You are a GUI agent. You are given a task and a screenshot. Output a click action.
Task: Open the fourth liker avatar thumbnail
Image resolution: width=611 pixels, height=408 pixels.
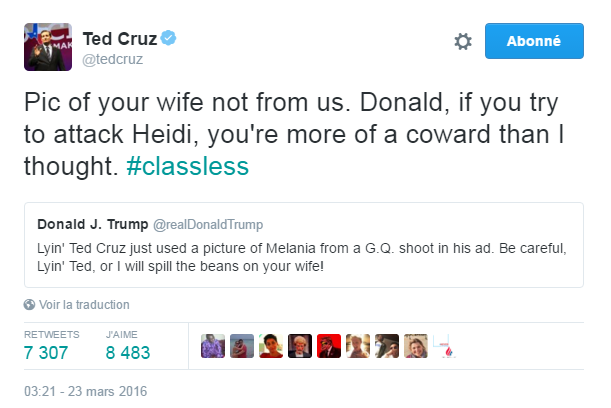point(300,345)
